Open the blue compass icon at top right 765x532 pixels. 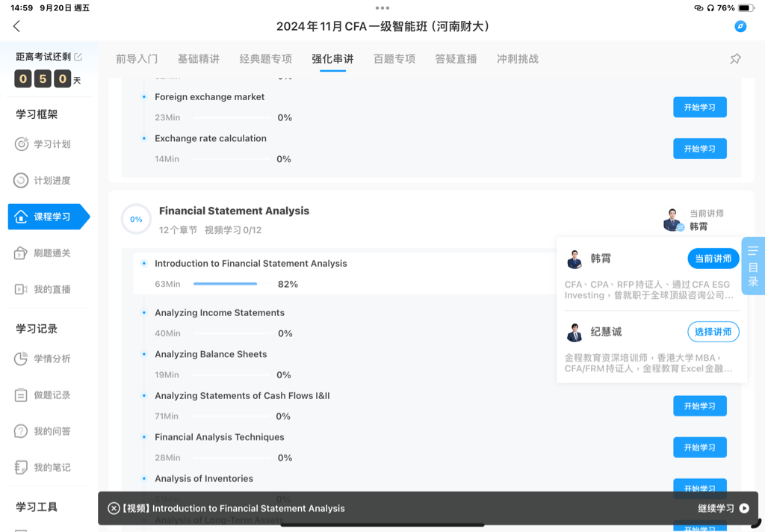[x=740, y=26]
